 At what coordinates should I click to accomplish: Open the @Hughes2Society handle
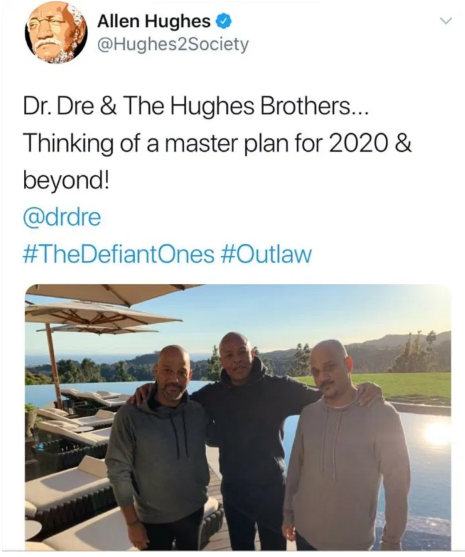173,44
